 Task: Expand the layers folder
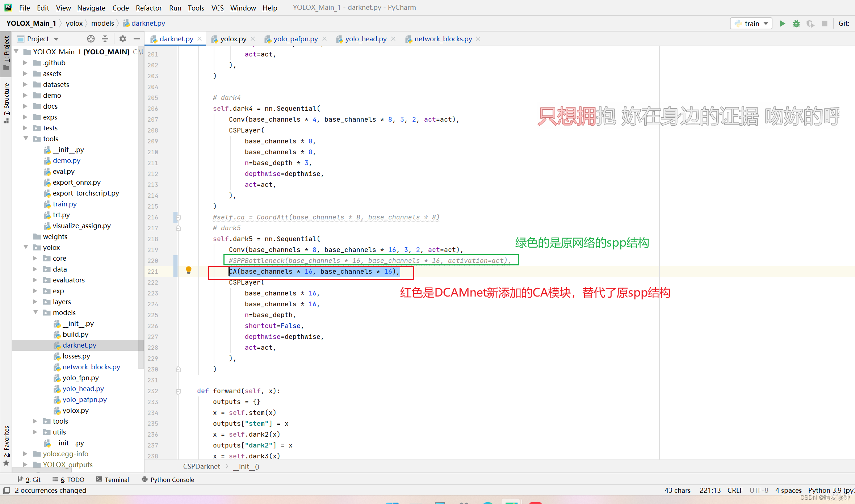coord(35,302)
